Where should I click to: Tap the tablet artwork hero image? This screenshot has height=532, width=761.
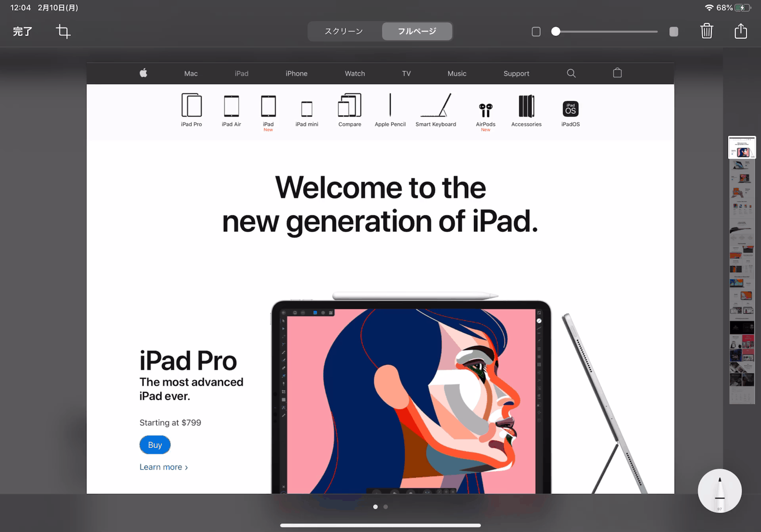click(x=411, y=397)
